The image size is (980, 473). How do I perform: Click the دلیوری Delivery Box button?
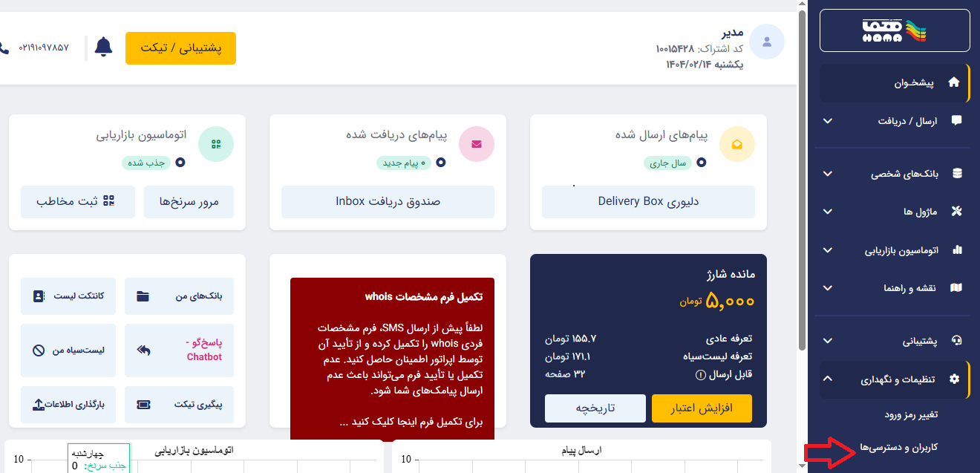pos(648,201)
